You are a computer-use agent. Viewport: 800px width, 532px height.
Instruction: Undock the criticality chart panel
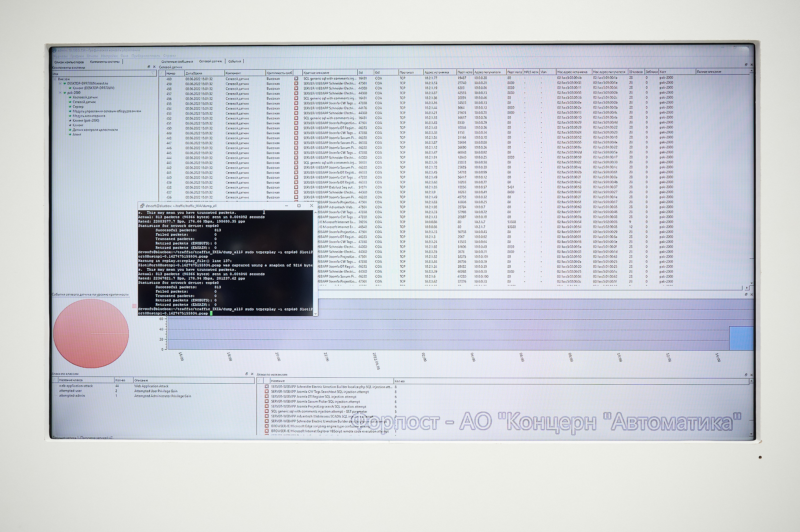pyautogui.click(x=746, y=295)
